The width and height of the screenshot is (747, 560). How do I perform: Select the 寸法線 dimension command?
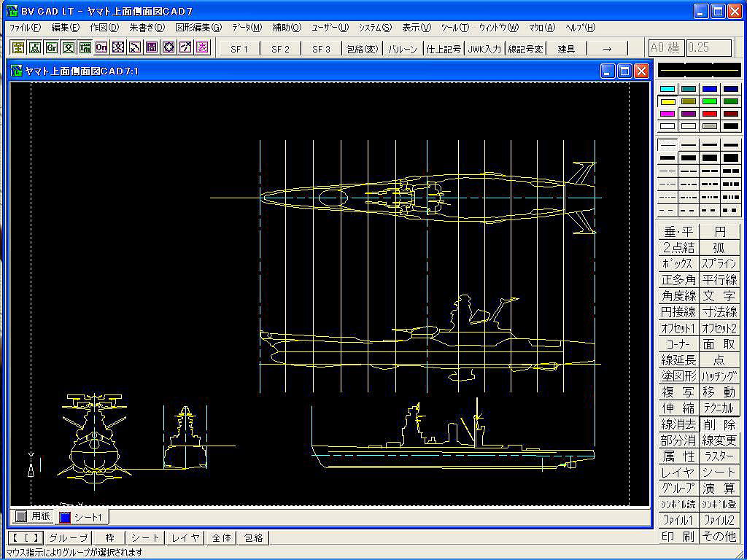pyautogui.click(x=719, y=312)
